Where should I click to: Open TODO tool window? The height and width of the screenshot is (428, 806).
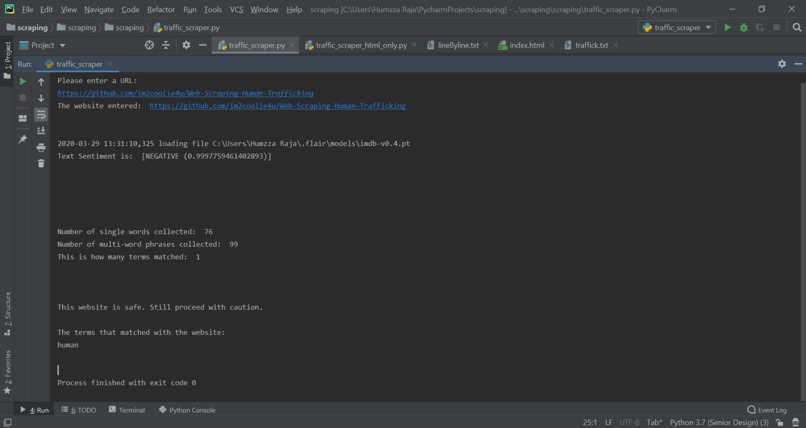[79, 410]
